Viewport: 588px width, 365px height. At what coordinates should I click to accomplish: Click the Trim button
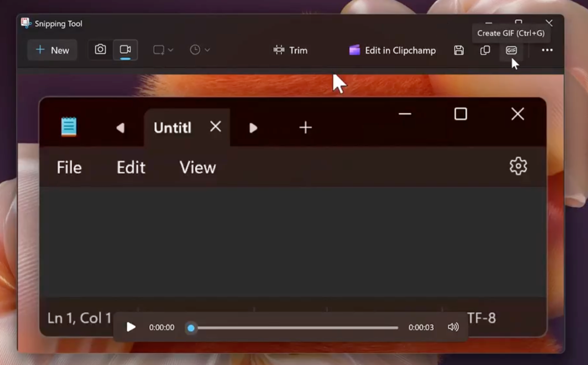click(291, 50)
